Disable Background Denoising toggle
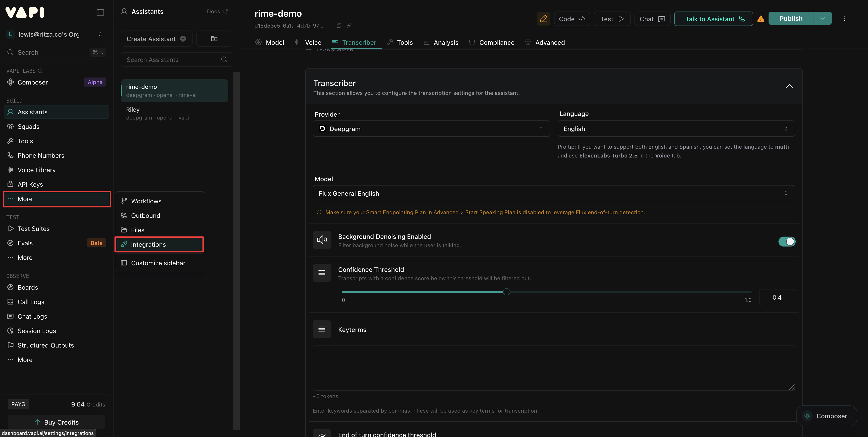The height and width of the screenshot is (437, 868). (x=786, y=242)
